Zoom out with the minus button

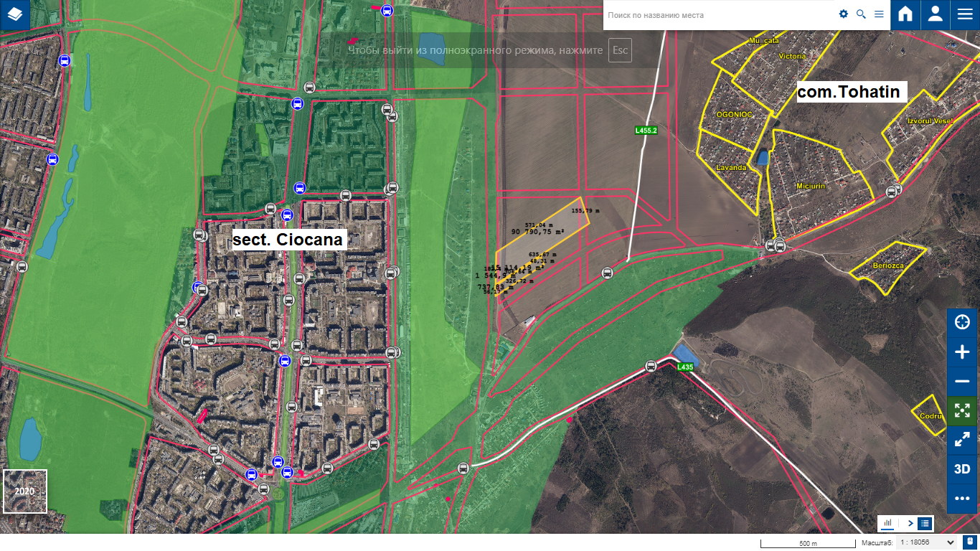click(962, 381)
